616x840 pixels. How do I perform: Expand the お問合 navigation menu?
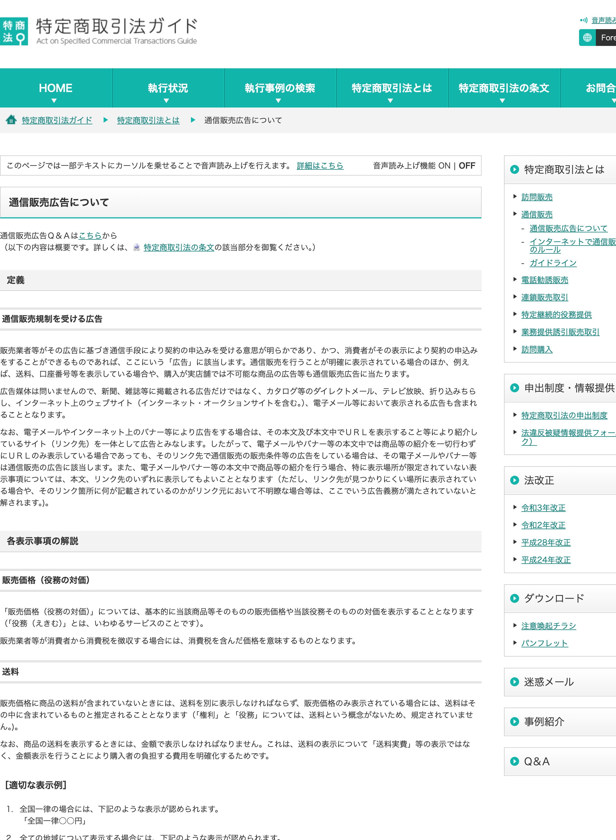click(588, 88)
